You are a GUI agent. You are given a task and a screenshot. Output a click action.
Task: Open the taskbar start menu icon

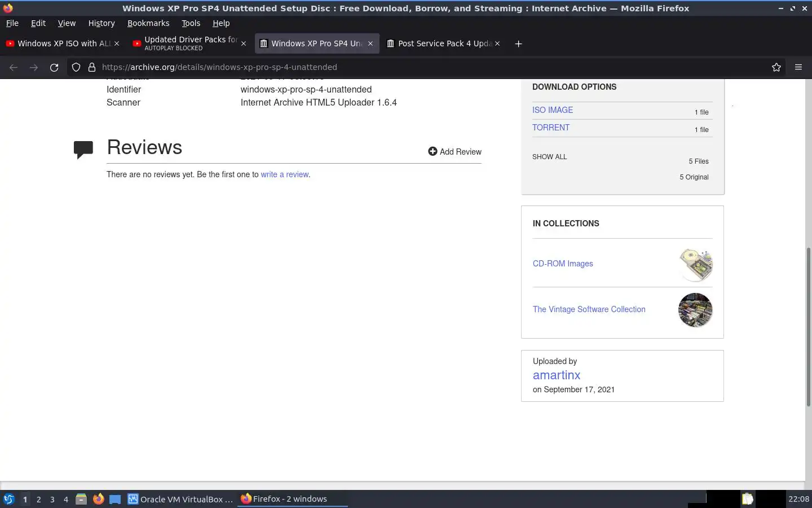(9, 499)
